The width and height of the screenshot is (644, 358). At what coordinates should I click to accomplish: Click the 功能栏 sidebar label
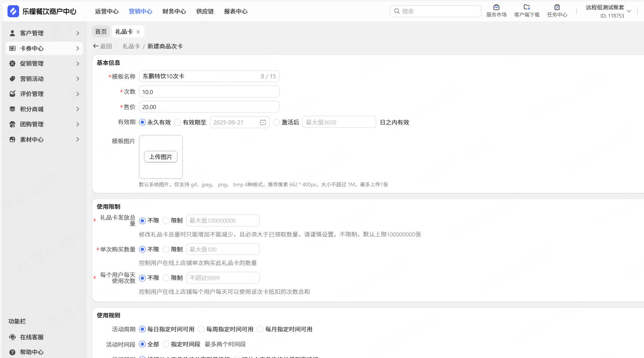pyautogui.click(x=17, y=321)
